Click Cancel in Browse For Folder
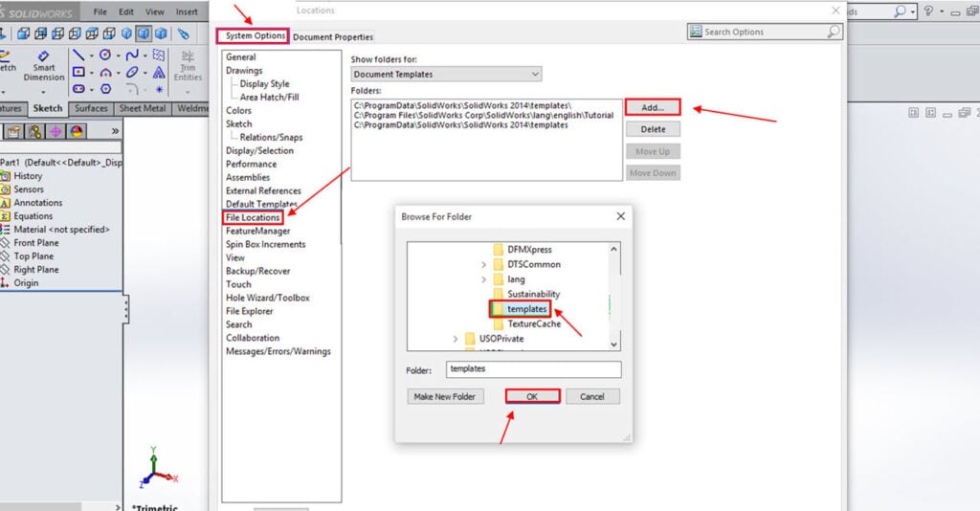 pyautogui.click(x=592, y=397)
